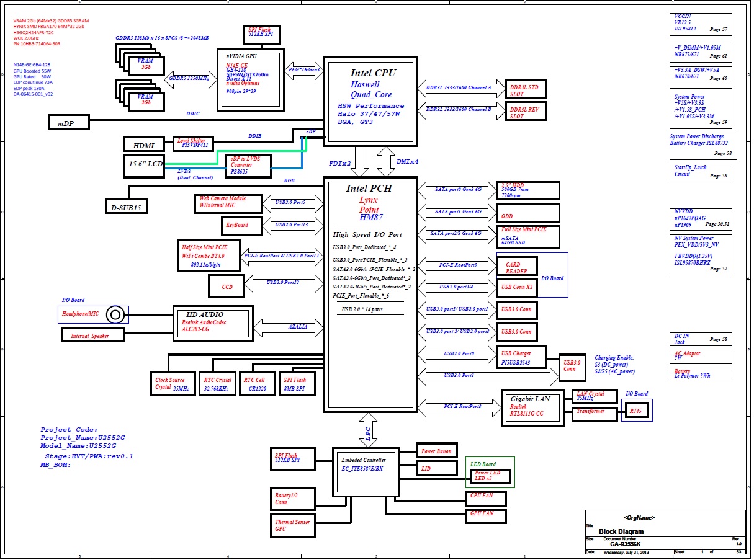Click the +V_DIMM/+V1.05M power box
This screenshot has height=560, width=754.
click(701, 51)
